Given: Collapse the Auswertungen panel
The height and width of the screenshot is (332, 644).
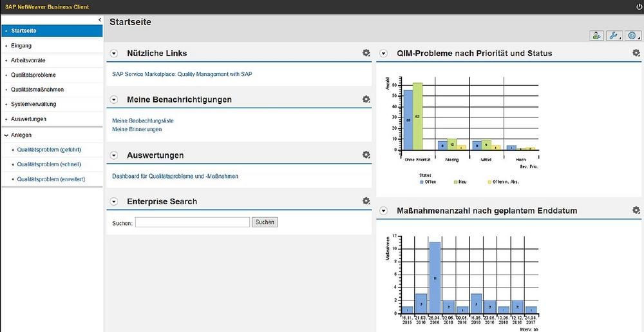Looking at the screenshot, I should click(114, 155).
